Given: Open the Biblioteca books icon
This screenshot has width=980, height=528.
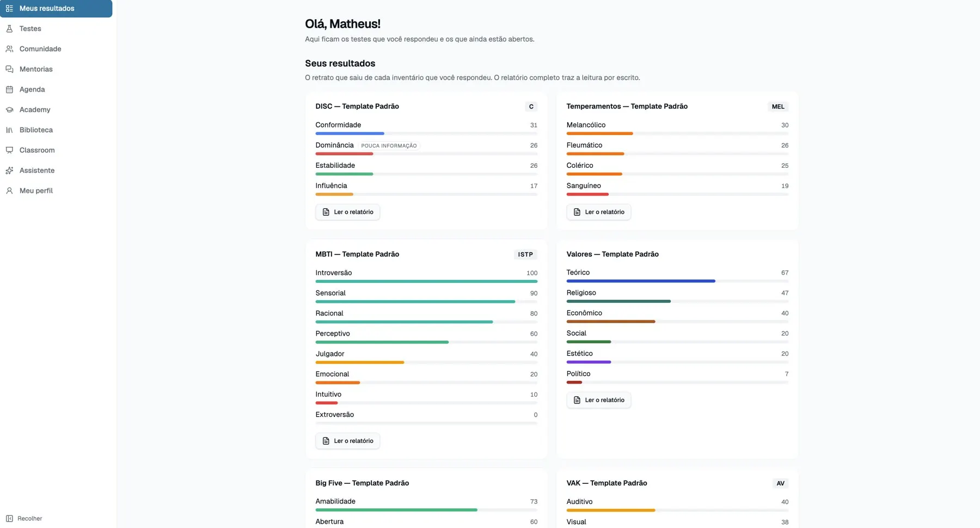Looking at the screenshot, I should click(9, 130).
